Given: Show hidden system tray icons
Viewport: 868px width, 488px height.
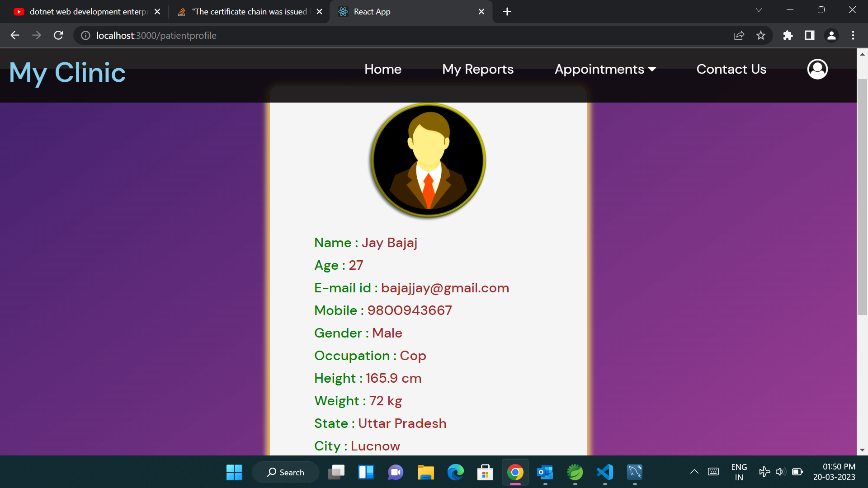Looking at the screenshot, I should point(694,472).
